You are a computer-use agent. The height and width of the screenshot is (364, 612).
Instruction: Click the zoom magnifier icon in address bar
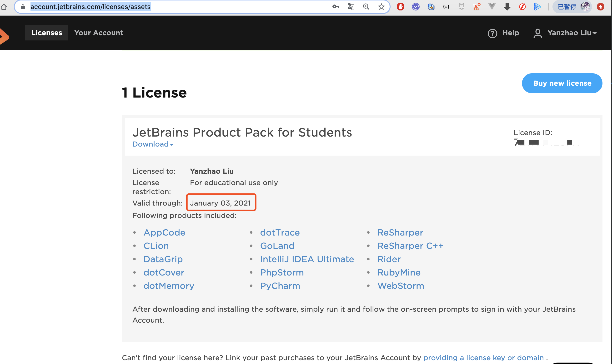(x=366, y=7)
